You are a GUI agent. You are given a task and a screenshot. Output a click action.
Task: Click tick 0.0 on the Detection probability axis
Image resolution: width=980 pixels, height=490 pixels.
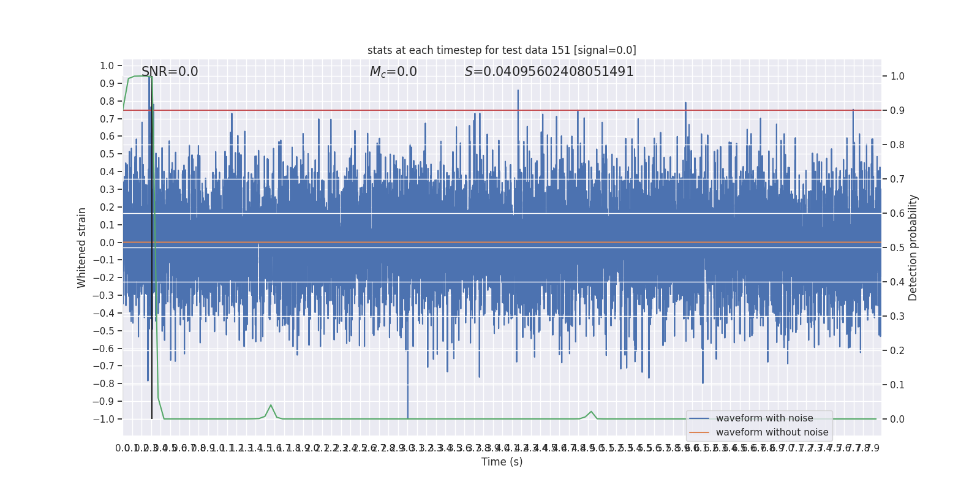(897, 419)
